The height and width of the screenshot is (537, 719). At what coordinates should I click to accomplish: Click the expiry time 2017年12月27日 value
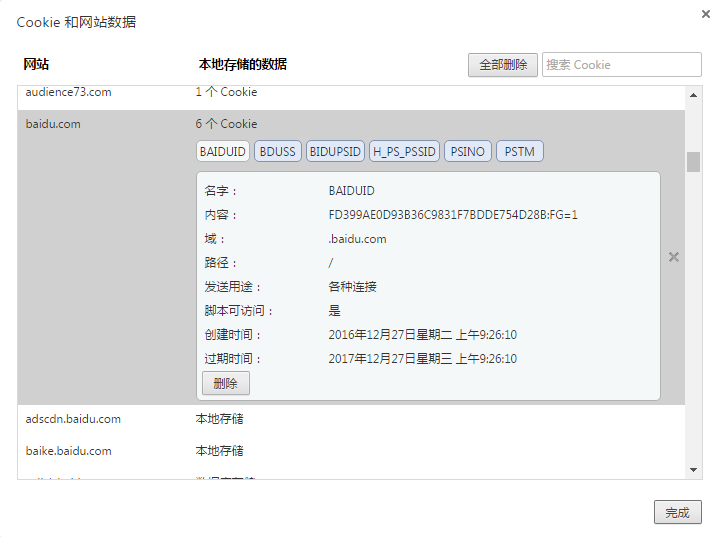(x=422, y=359)
